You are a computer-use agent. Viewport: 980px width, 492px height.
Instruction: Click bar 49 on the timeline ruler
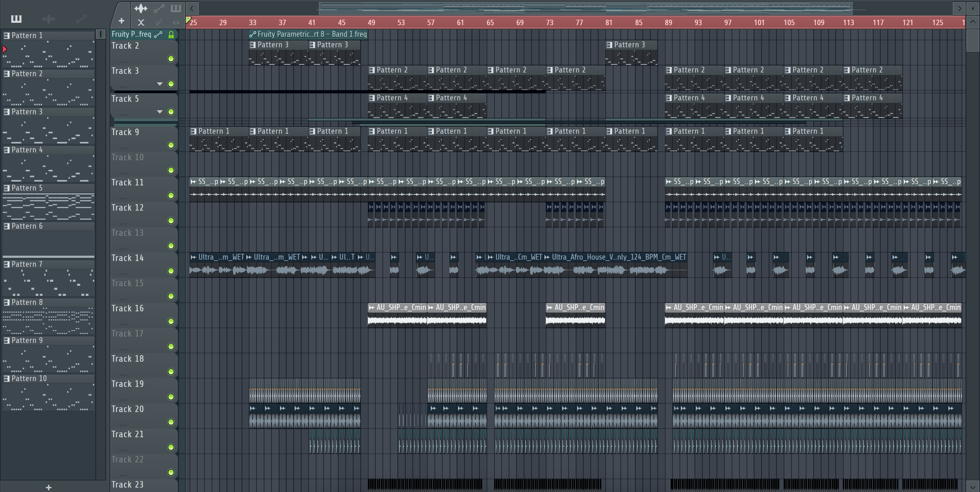tap(371, 22)
